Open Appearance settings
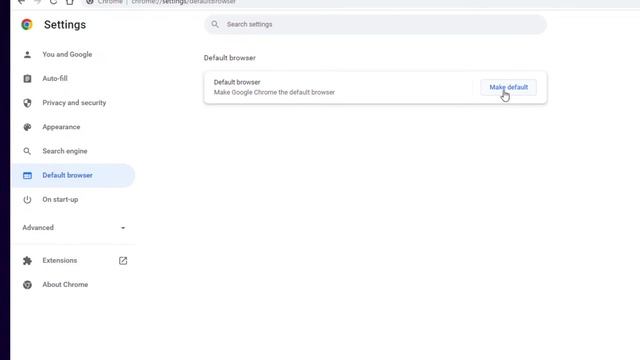Screen dimensions: 640x360 click(61, 127)
